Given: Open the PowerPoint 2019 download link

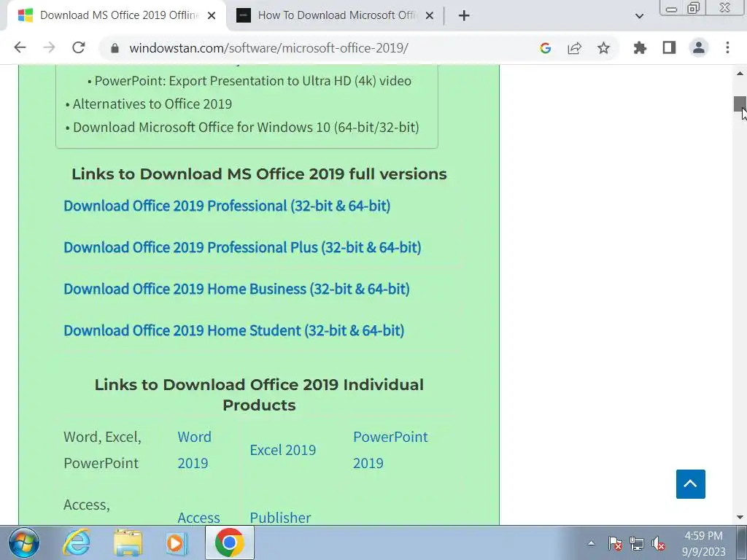Looking at the screenshot, I should pyautogui.click(x=391, y=449).
